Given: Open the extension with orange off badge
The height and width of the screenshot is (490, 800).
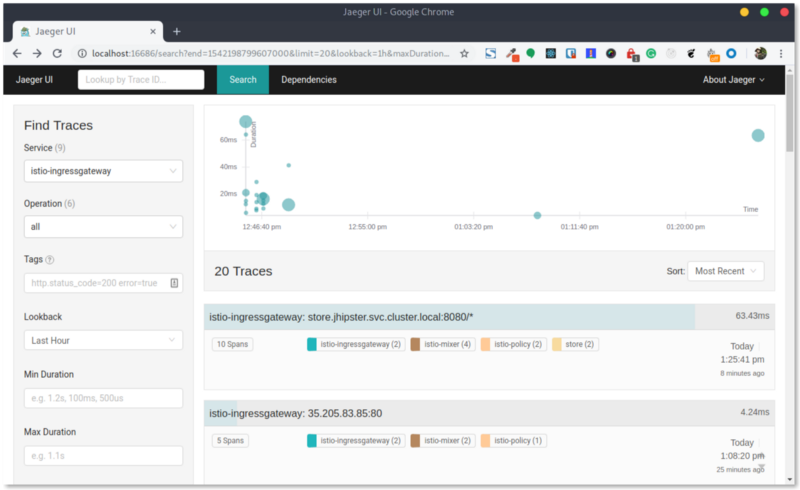Looking at the screenshot, I should pos(712,54).
